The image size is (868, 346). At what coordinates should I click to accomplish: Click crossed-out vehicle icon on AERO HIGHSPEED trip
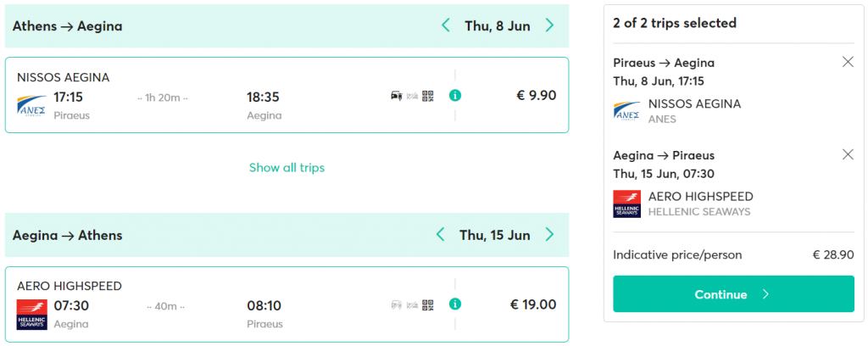coord(397,304)
